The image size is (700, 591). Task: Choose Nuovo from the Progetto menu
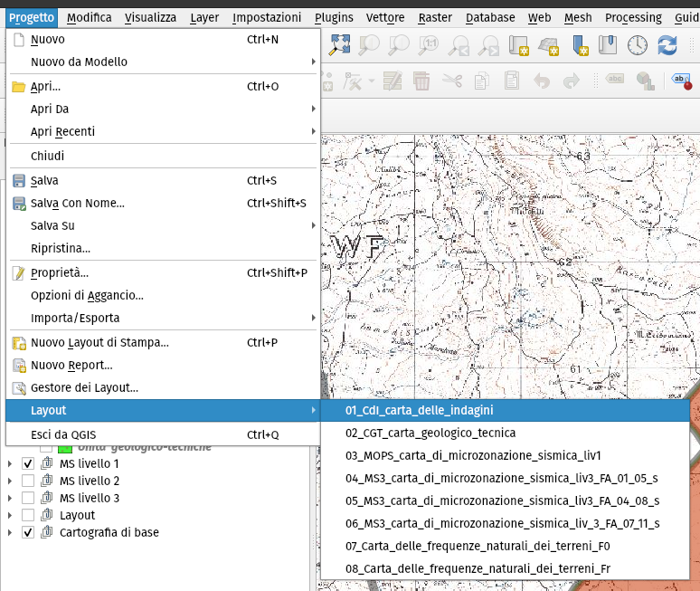[163, 39]
